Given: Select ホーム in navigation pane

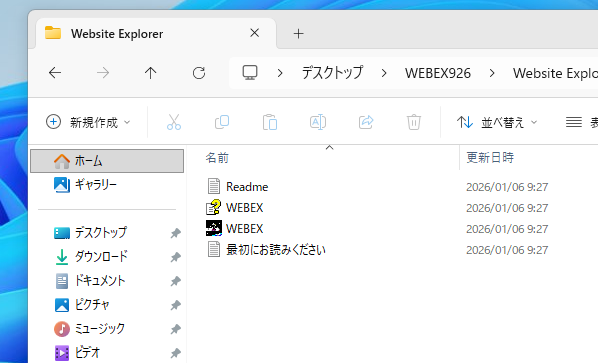Looking at the screenshot, I should click(107, 161).
